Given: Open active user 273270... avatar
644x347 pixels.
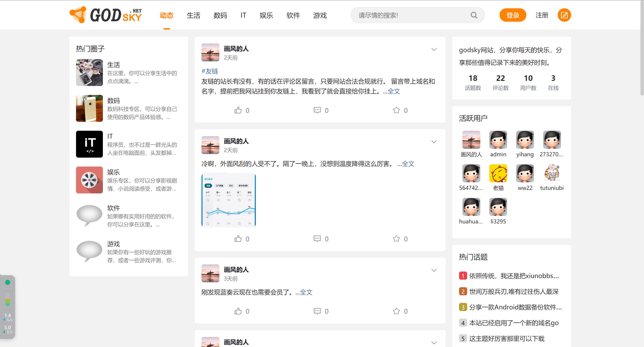Looking at the screenshot, I should click(x=552, y=140).
